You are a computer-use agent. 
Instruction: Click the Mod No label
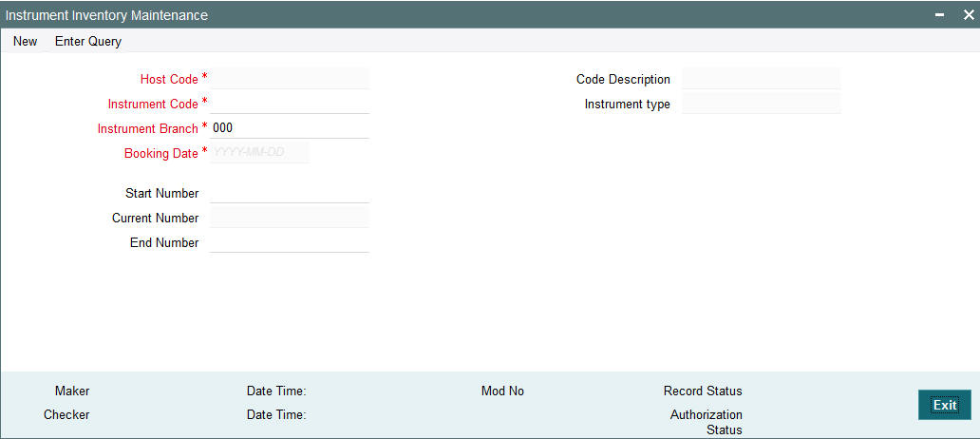point(502,391)
